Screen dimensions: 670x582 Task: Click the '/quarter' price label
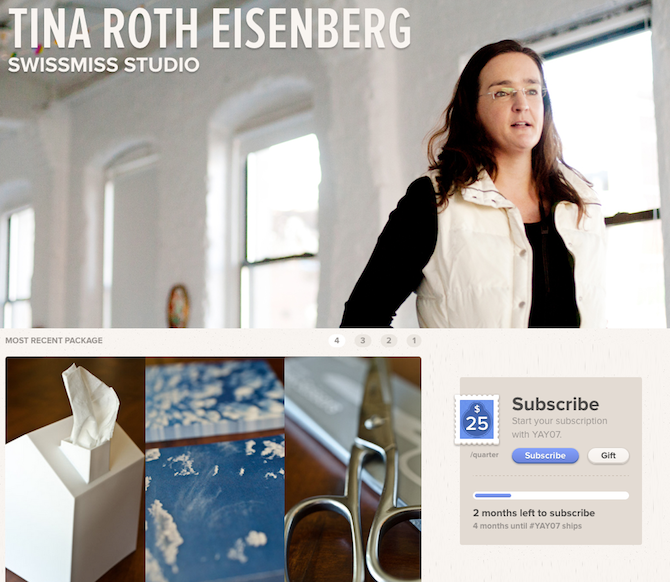(484, 455)
